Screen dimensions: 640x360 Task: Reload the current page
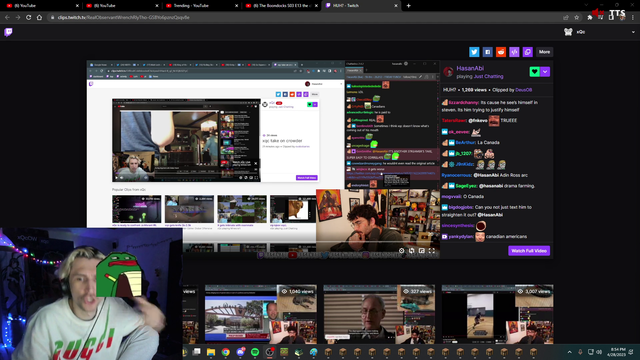(29, 18)
